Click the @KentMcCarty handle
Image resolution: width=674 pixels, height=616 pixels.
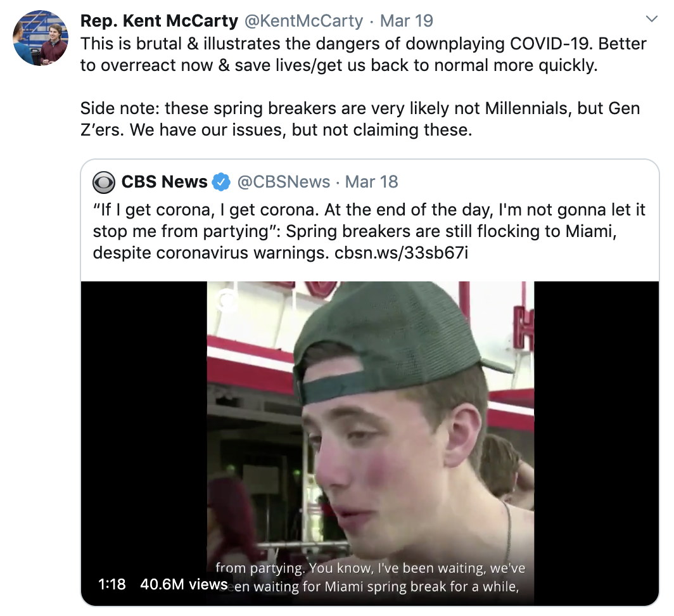click(303, 21)
